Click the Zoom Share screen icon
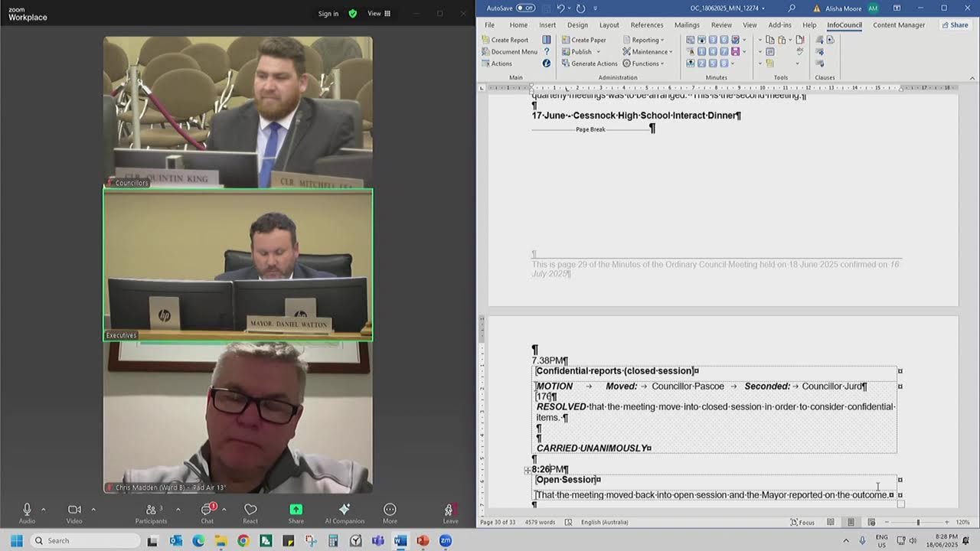 coord(296,513)
